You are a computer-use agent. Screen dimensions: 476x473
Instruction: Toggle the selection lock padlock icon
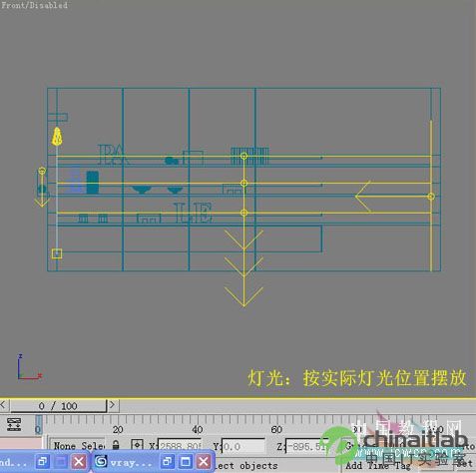tap(116, 445)
